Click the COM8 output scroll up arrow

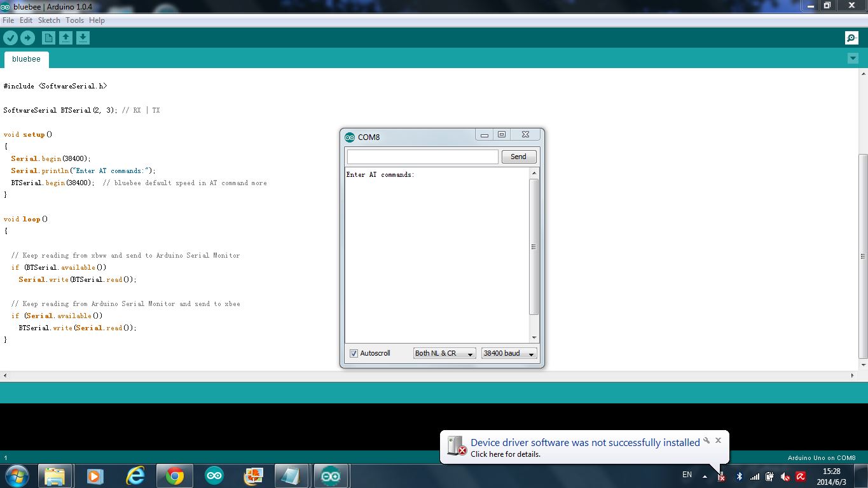(x=534, y=173)
